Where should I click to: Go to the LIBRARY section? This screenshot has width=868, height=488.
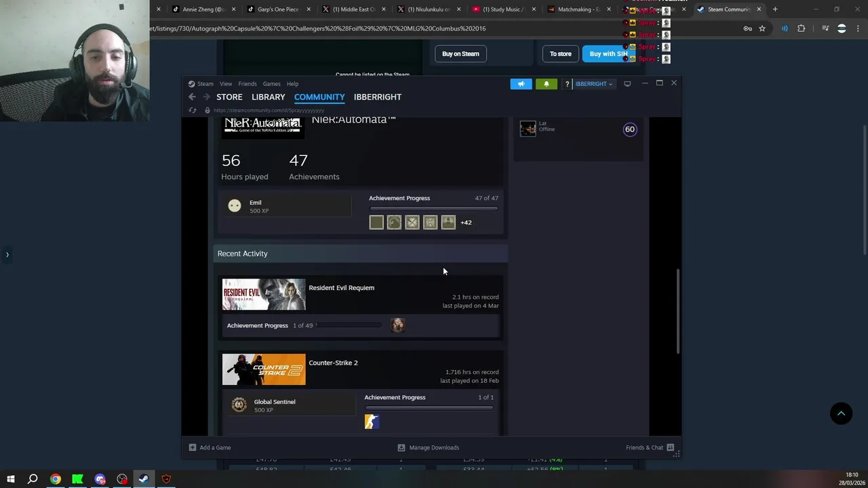coord(268,97)
